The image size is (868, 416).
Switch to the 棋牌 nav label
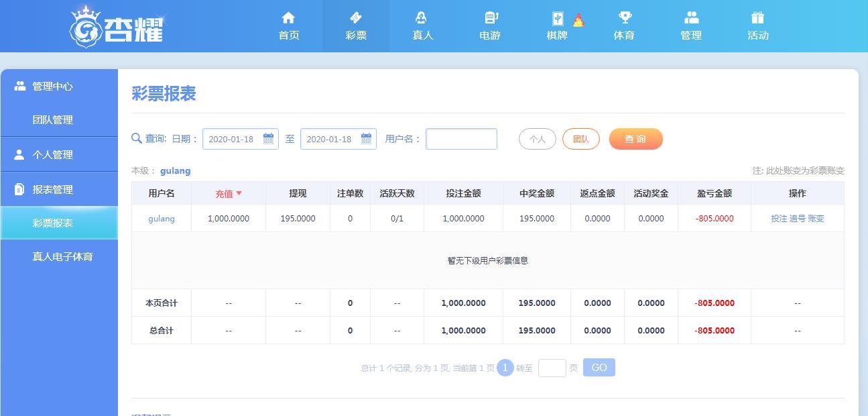pos(557,36)
